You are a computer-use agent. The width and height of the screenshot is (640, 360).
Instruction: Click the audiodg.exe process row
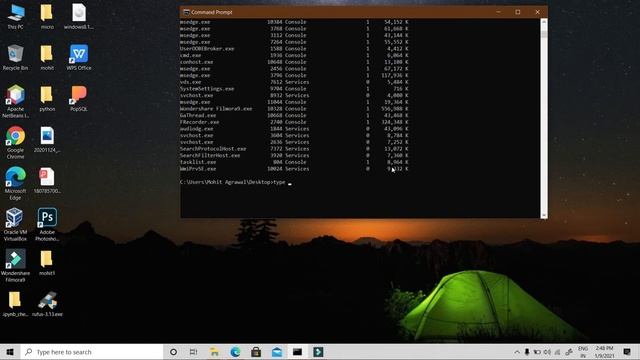point(294,129)
